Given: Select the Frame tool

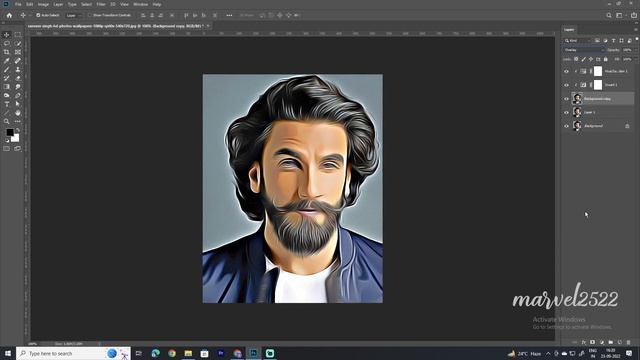Looking at the screenshot, I should [18, 52].
